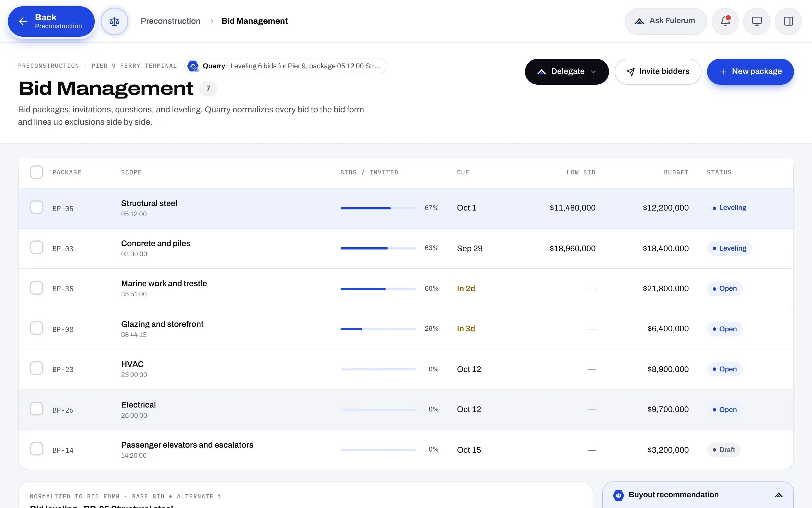Click budget $21,800,000
The image size is (812, 508).
tap(666, 289)
